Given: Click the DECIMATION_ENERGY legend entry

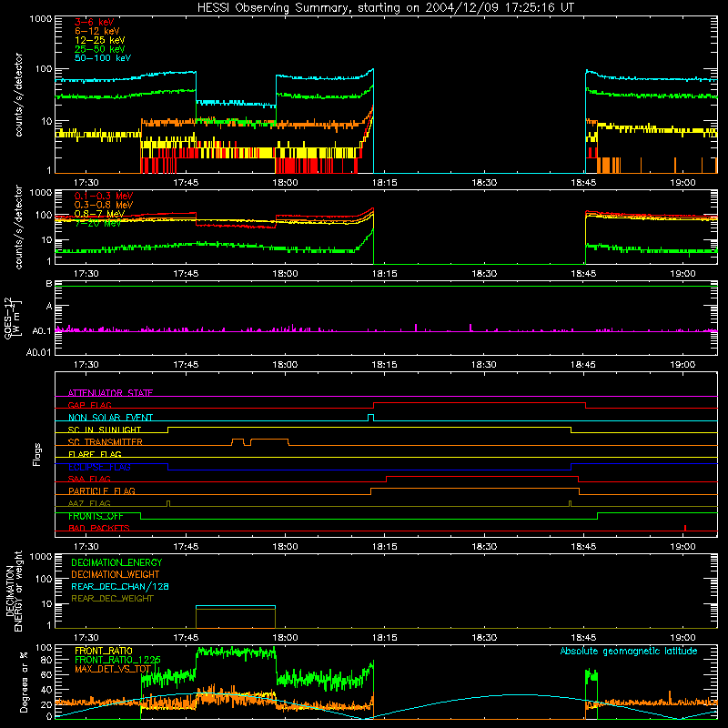Looking at the screenshot, I should tap(116, 562).
